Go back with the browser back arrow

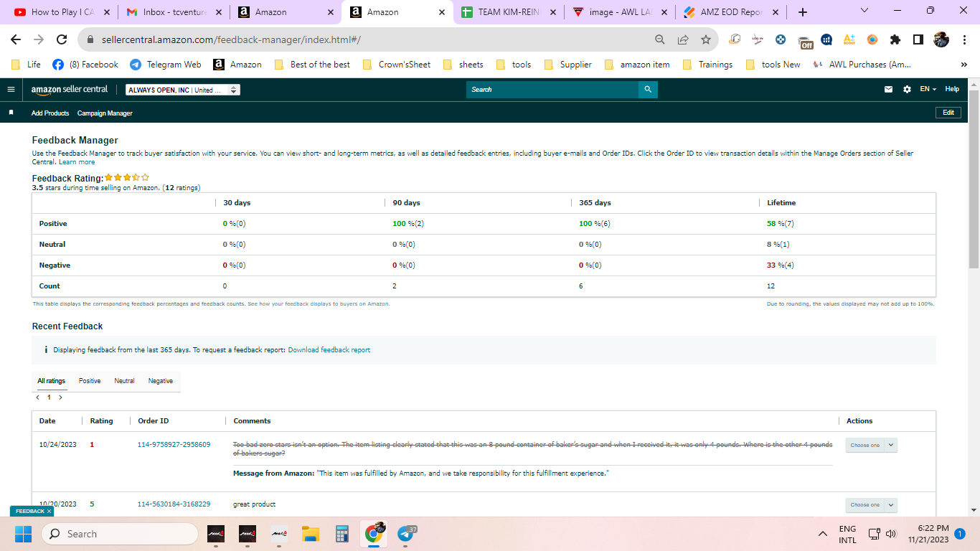[x=16, y=40]
